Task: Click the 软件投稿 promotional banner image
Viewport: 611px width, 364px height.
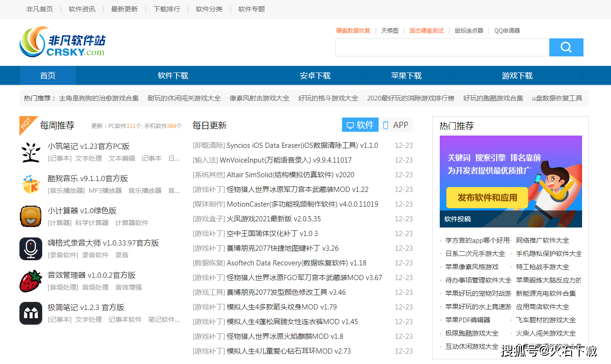Action: pos(511,182)
